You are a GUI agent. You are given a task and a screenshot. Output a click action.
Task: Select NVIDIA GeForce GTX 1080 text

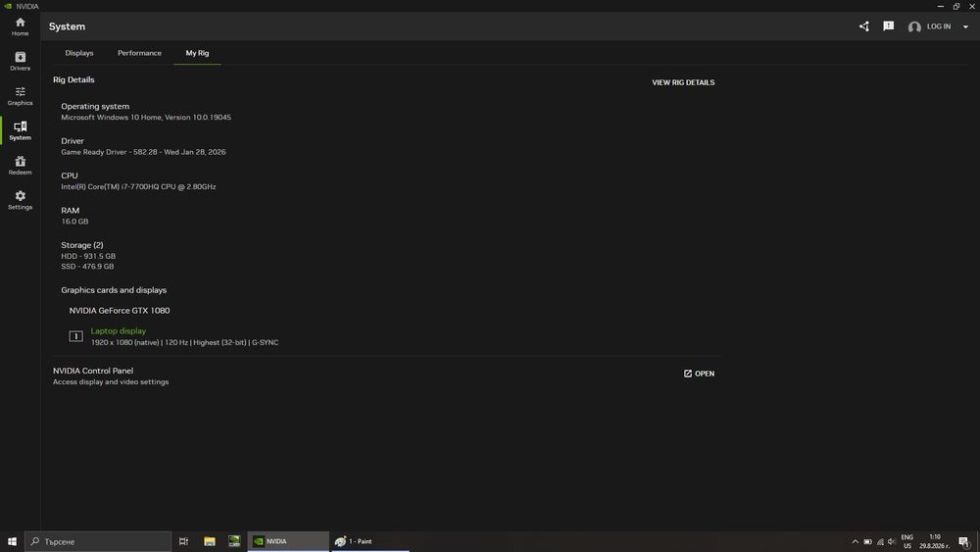(120, 311)
